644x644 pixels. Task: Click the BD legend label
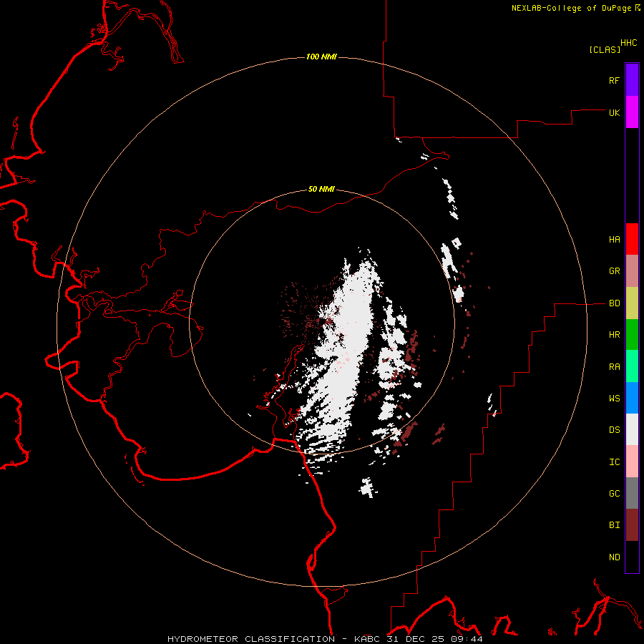coord(615,303)
